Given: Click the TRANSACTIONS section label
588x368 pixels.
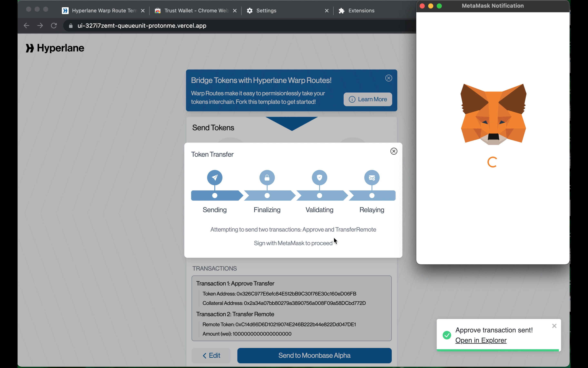Looking at the screenshot, I should point(215,268).
